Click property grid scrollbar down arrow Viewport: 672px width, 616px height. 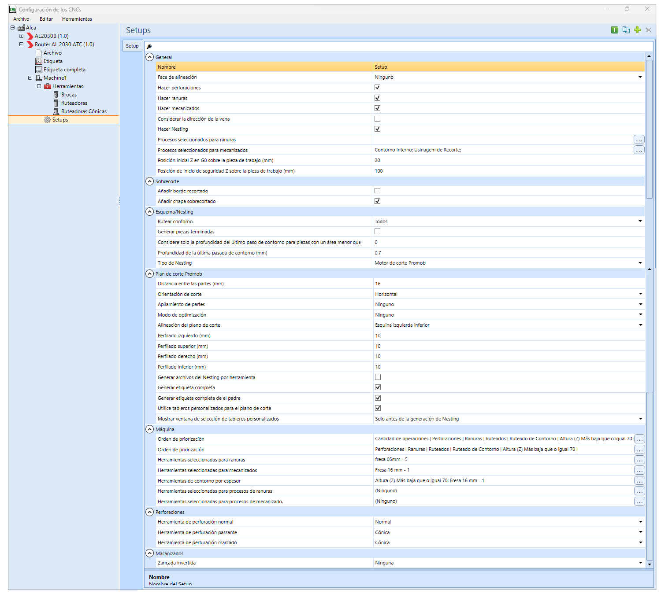point(650,564)
